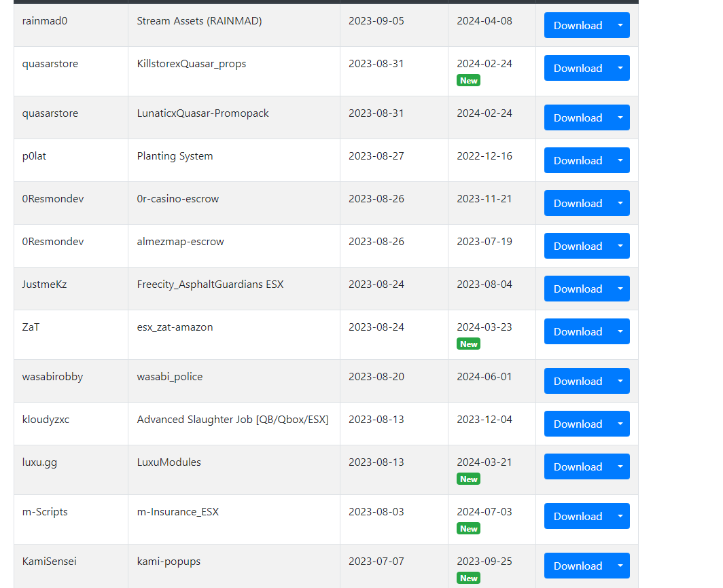723x588 pixels.
Task: Select author name p0lat
Action: pyautogui.click(x=34, y=156)
